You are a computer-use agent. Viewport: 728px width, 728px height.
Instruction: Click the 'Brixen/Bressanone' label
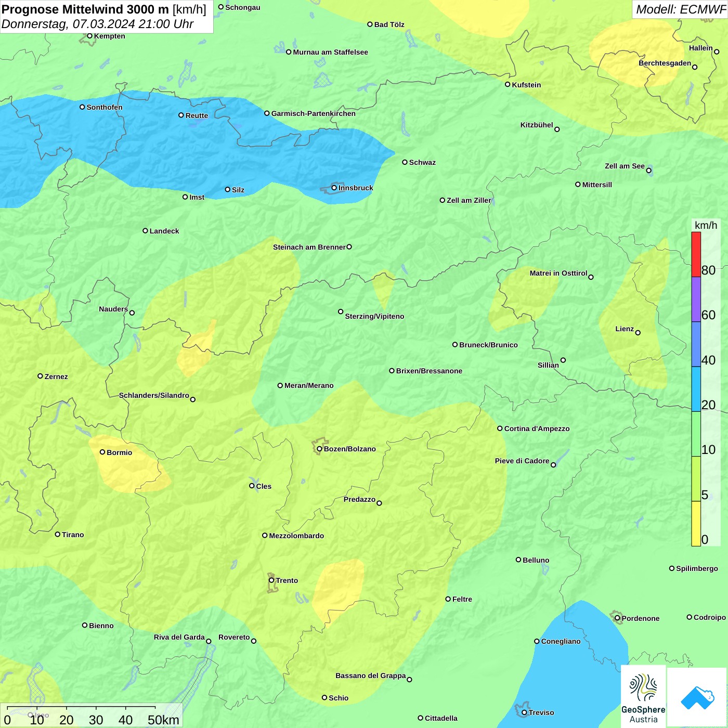pyautogui.click(x=429, y=371)
